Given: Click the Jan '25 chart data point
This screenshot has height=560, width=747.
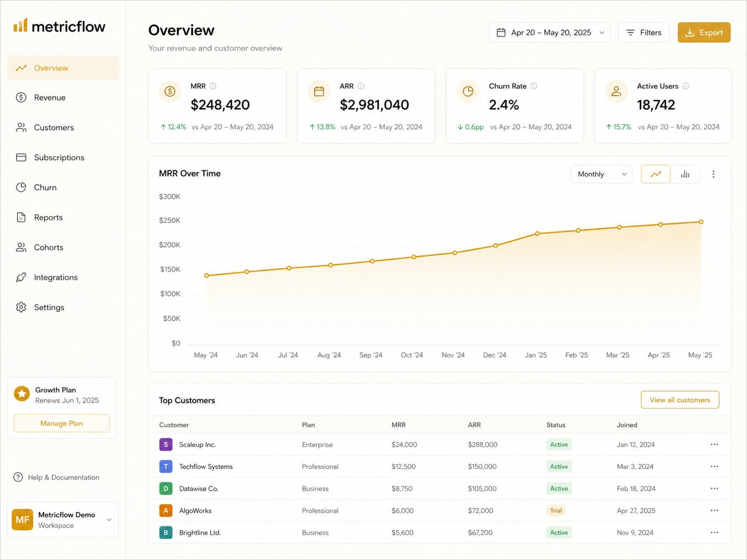Looking at the screenshot, I should pos(537,234).
